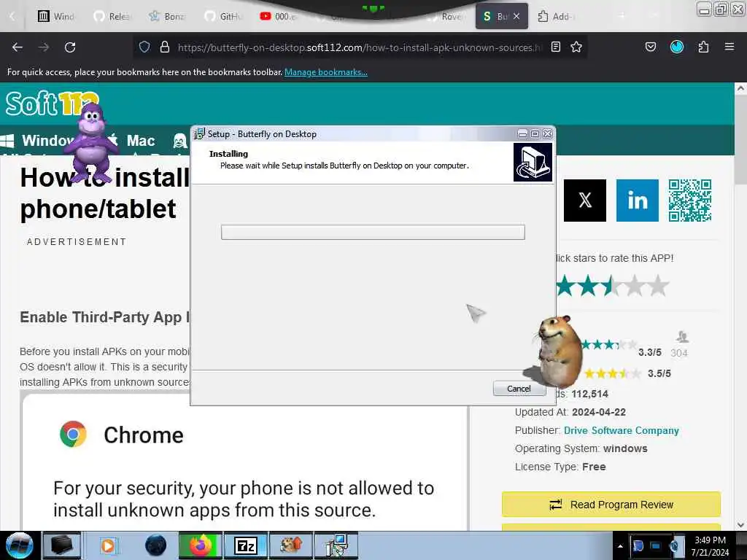Screen dimensions: 747x560
Task: Click Read Program Review button
Action: tap(611, 505)
